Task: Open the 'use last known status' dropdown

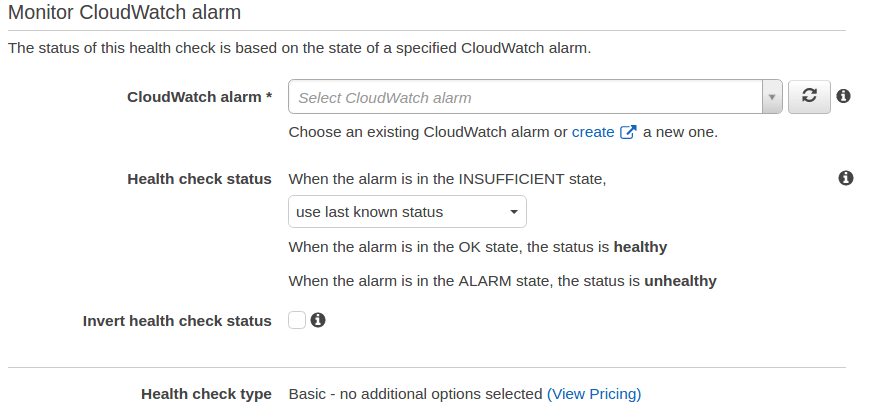Action: point(407,212)
